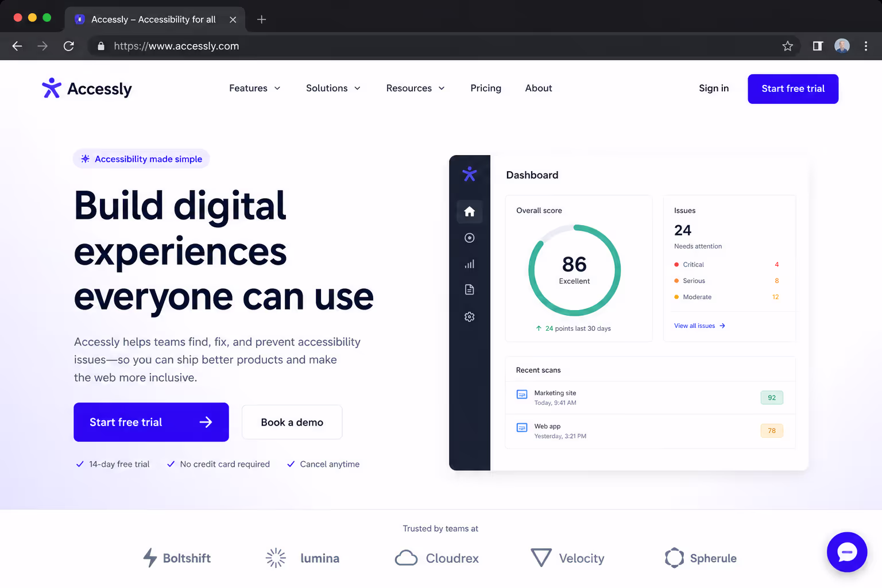This screenshot has height=588, width=882.
Task: Open the bar chart reports icon in sidebar
Action: coord(469,264)
